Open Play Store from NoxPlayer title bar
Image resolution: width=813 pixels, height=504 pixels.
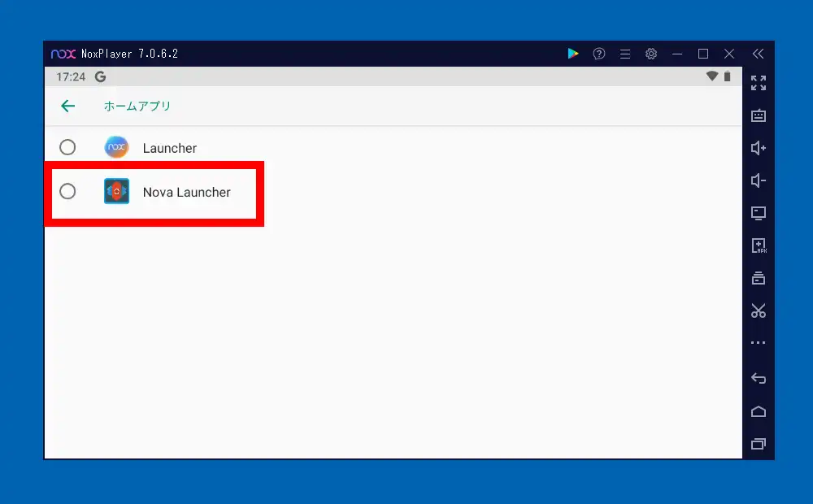573,54
